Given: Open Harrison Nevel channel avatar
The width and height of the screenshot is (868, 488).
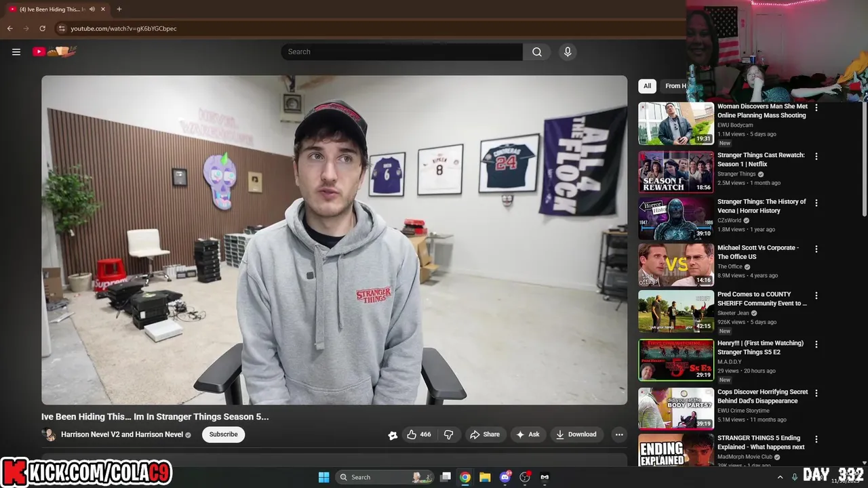Looking at the screenshot, I should click(49, 434).
